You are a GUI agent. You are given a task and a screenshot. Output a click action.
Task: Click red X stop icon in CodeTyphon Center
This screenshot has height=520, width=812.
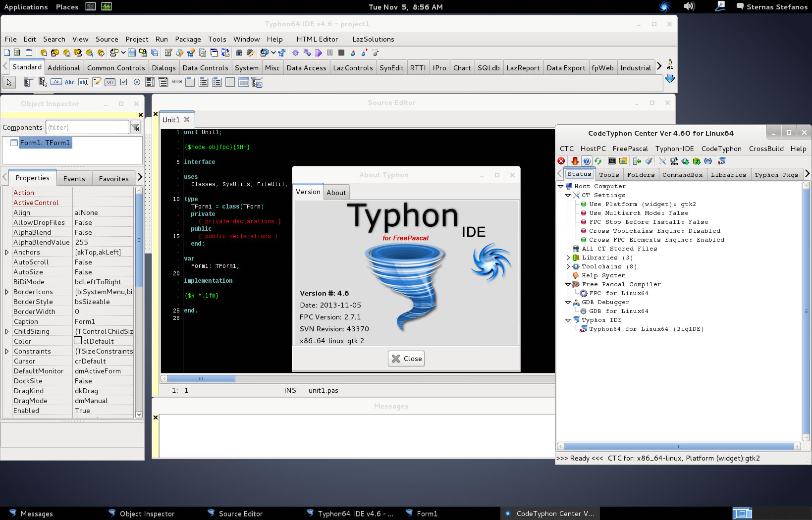561,161
